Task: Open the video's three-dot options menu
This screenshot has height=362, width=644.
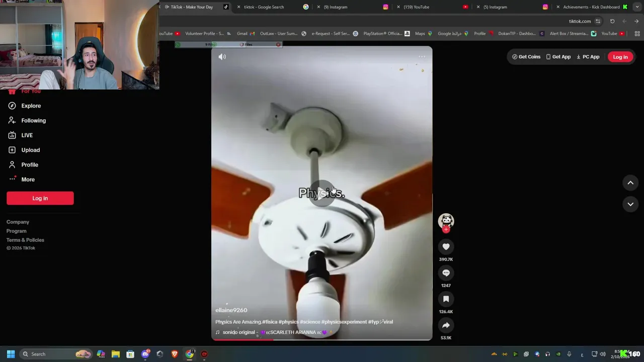Action: point(422,57)
